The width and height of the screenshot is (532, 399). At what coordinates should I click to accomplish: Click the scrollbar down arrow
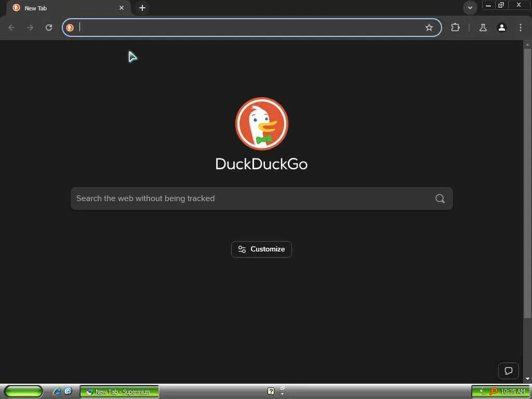(527, 378)
